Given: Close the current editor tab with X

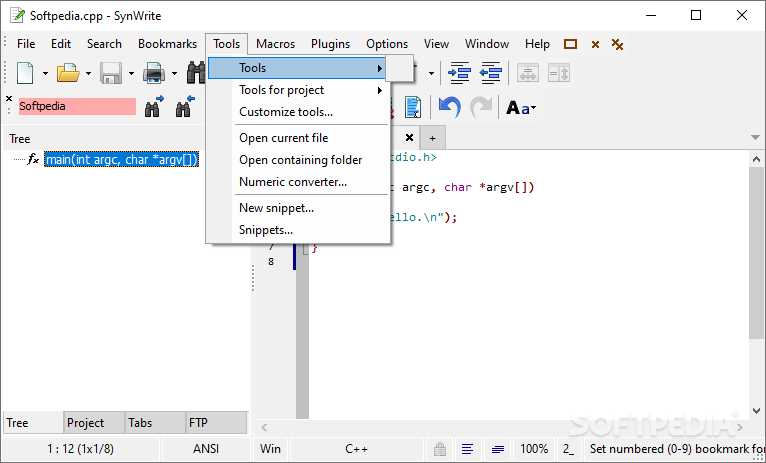Looking at the screenshot, I should pyautogui.click(x=409, y=138).
